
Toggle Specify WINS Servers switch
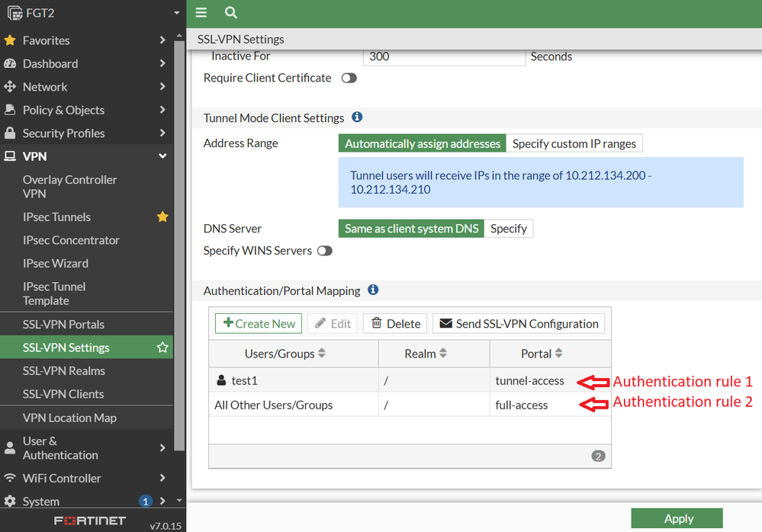click(x=325, y=251)
